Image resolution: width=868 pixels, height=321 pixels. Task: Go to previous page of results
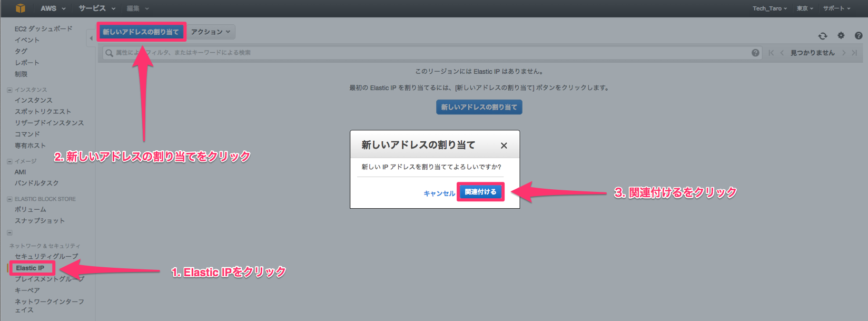point(782,53)
